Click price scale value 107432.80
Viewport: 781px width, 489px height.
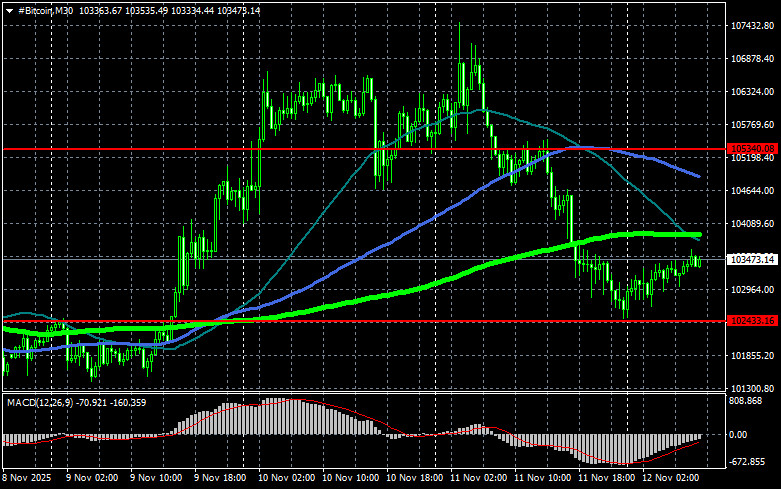tap(752, 25)
